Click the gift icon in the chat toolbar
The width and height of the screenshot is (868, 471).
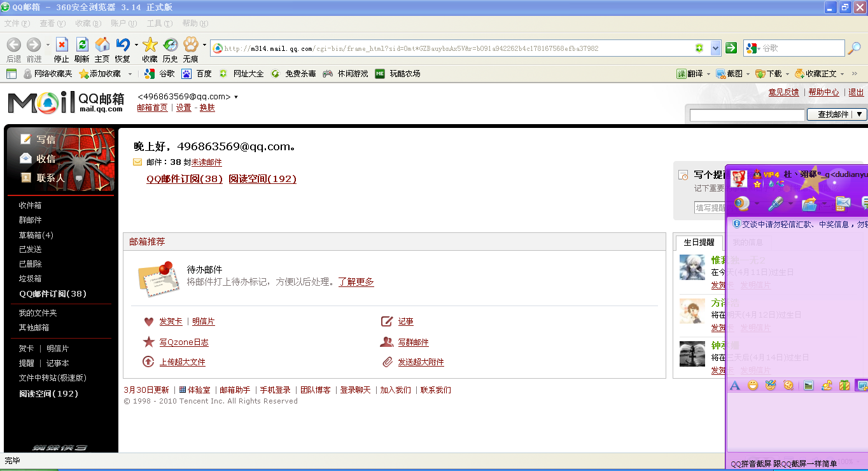[844, 384]
